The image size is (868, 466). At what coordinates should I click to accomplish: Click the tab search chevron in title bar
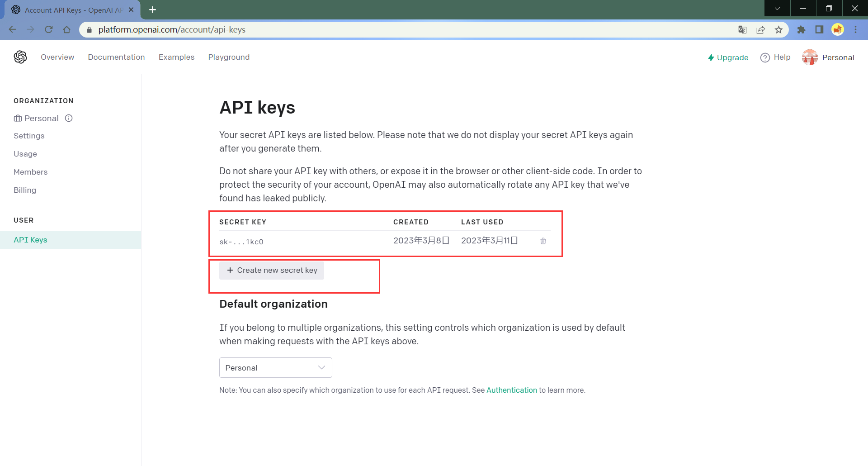click(777, 8)
